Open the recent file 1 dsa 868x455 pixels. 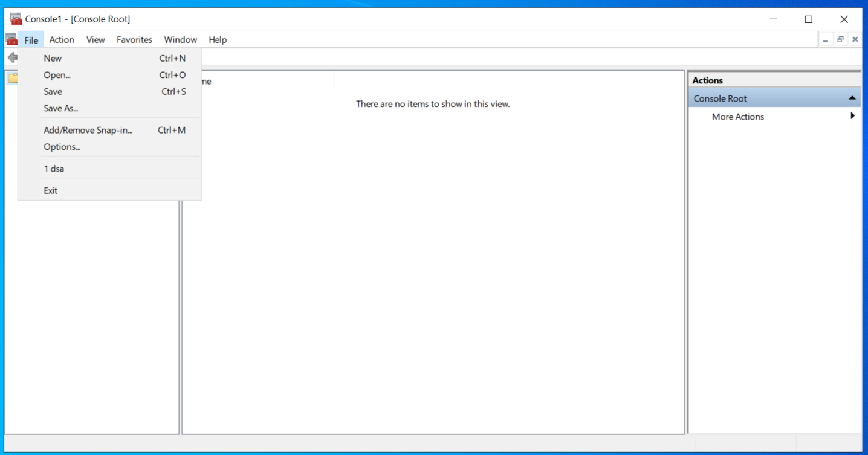(55, 169)
